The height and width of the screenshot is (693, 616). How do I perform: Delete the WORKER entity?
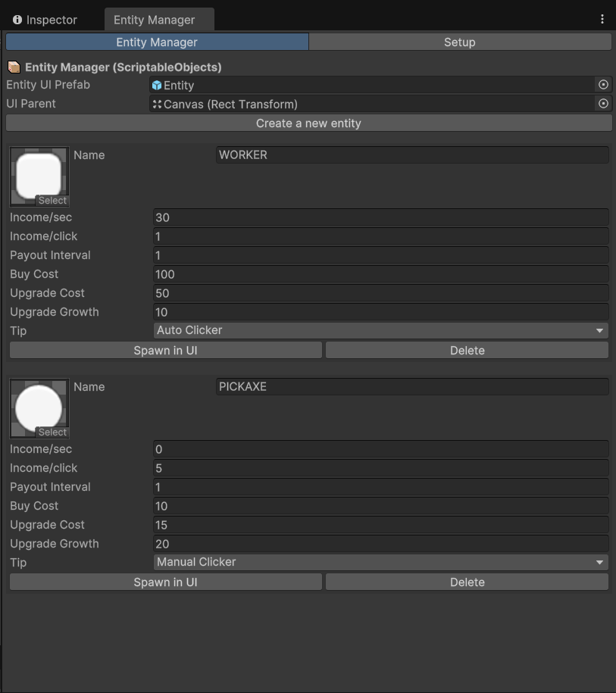[x=467, y=351]
